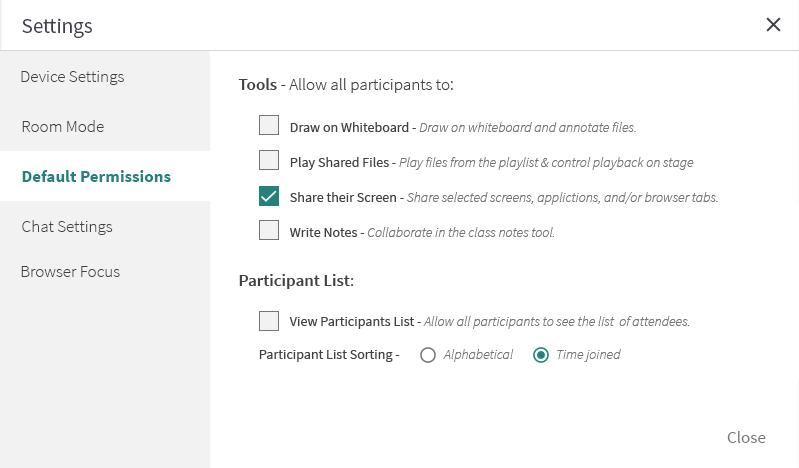This screenshot has width=799, height=468.
Task: Open the Browser Focus section
Action: coord(70,272)
